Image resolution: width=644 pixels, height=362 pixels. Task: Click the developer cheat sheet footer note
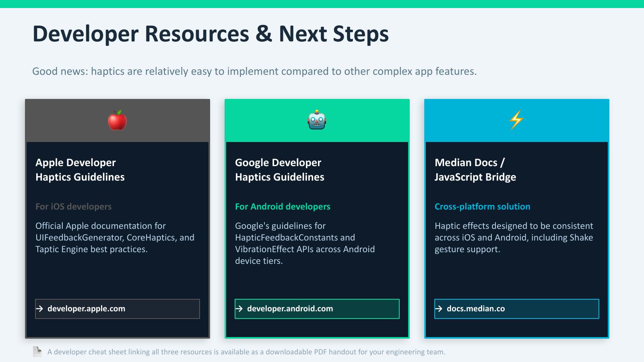tap(246, 352)
